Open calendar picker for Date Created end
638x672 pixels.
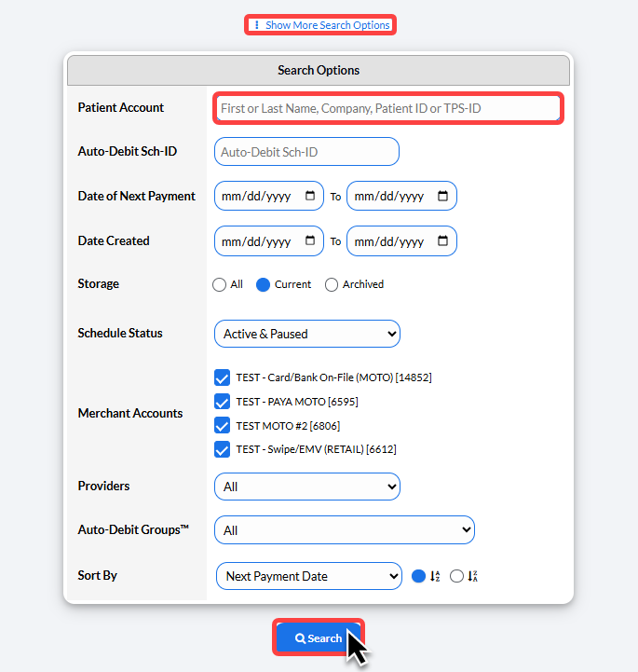[442, 240]
